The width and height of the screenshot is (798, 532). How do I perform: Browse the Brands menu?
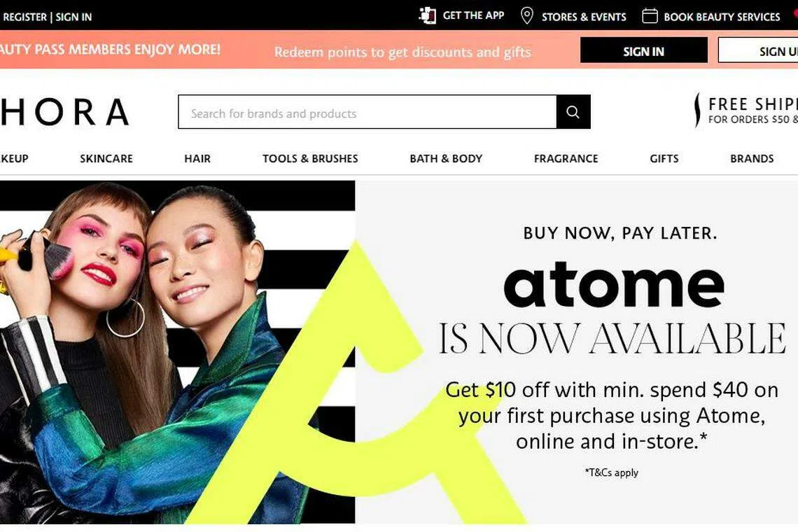tap(752, 158)
